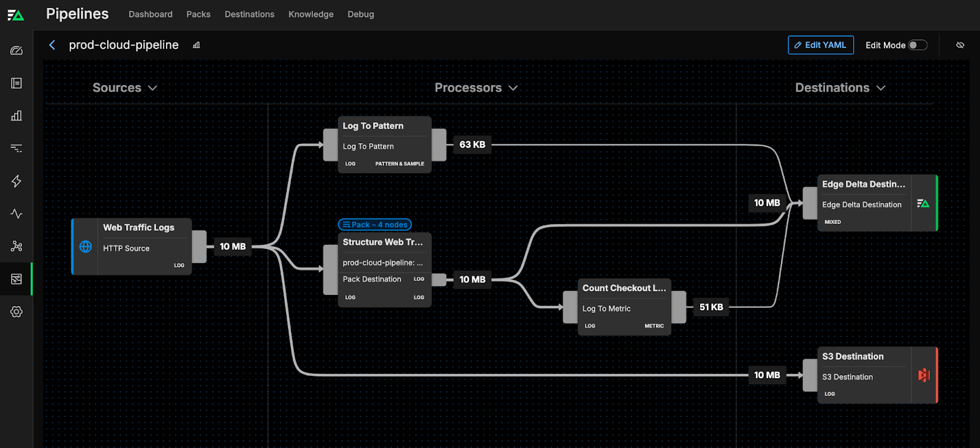Click the red S3 Destination color bar icon
The image size is (980, 448).
click(x=924, y=375)
